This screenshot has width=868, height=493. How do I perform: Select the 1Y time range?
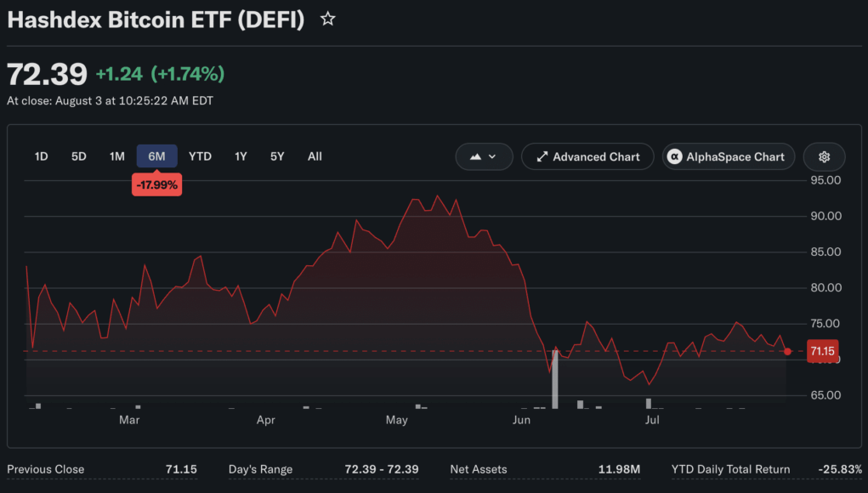pos(241,156)
